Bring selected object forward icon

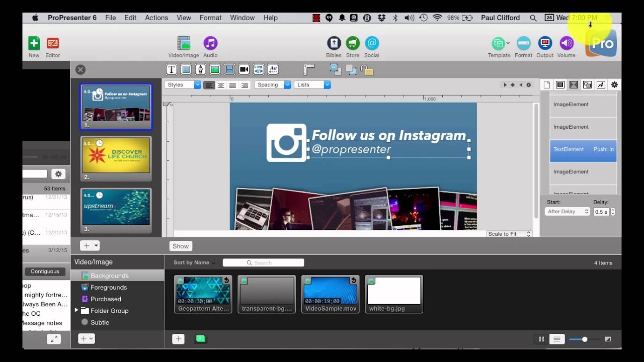pyautogui.click(x=335, y=69)
